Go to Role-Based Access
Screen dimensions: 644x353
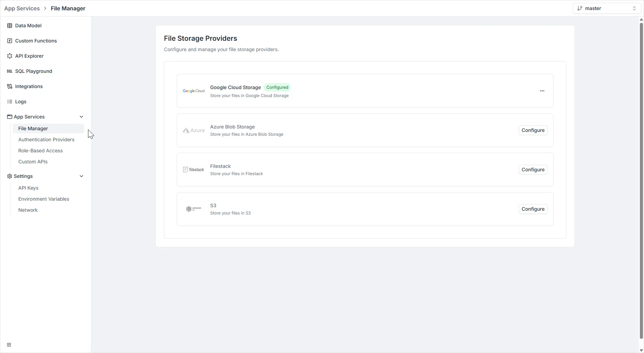pyautogui.click(x=40, y=151)
